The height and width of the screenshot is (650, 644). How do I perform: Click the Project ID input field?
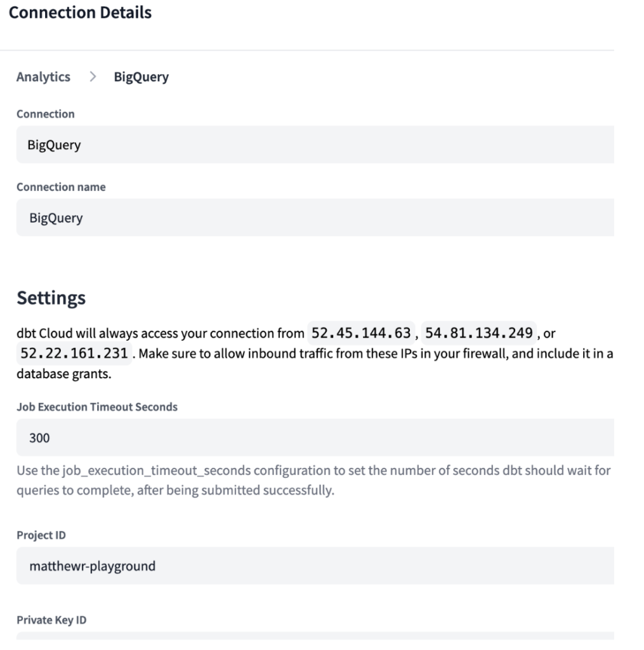pyautogui.click(x=314, y=566)
